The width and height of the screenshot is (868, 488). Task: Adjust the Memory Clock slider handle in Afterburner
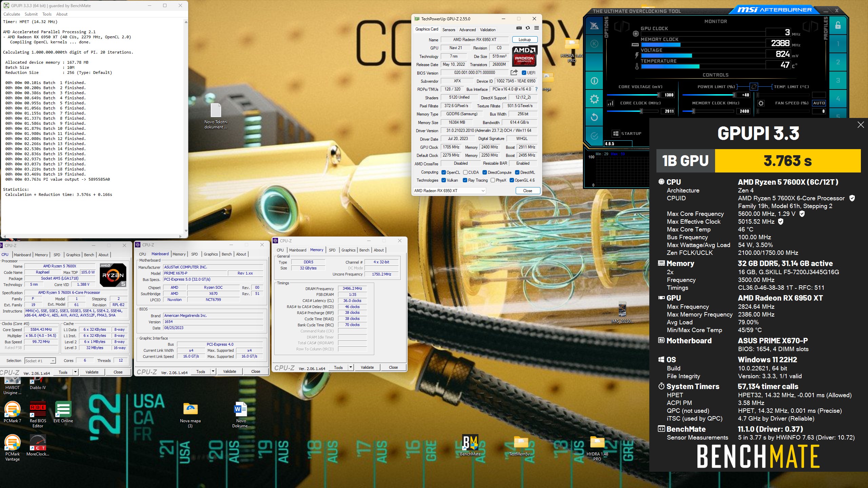(x=693, y=111)
